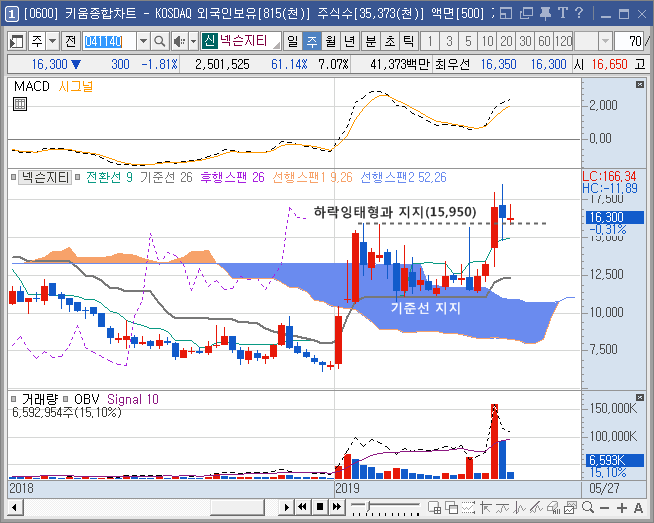The height and width of the screenshot is (523, 654).
Task: Select the 년 yearly chart tab
Action: (350, 41)
